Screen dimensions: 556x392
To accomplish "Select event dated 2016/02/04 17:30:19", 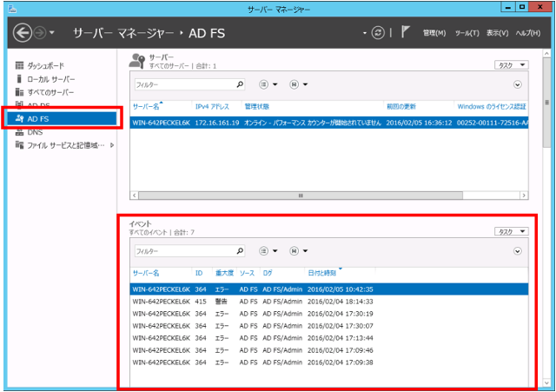I will pyautogui.click(x=329, y=314).
